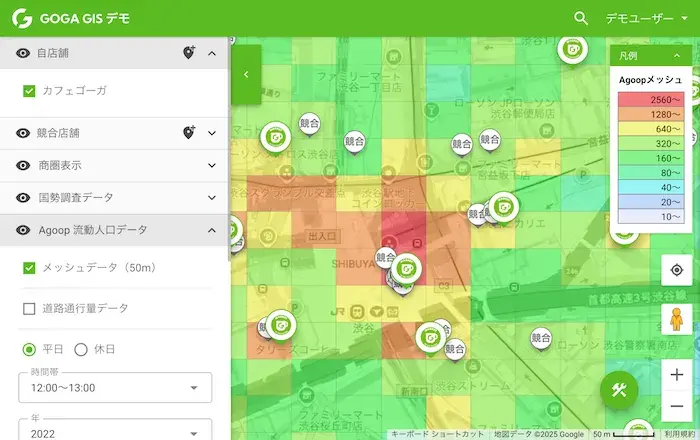This screenshot has height=440, width=700.
Task: Click the add-pin icon beside 競合店舗
Action: pos(189,133)
